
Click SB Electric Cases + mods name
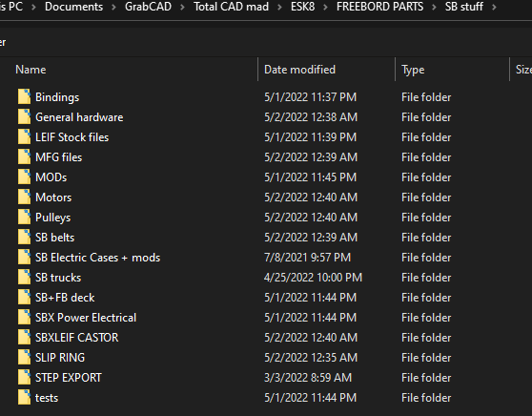coord(97,258)
